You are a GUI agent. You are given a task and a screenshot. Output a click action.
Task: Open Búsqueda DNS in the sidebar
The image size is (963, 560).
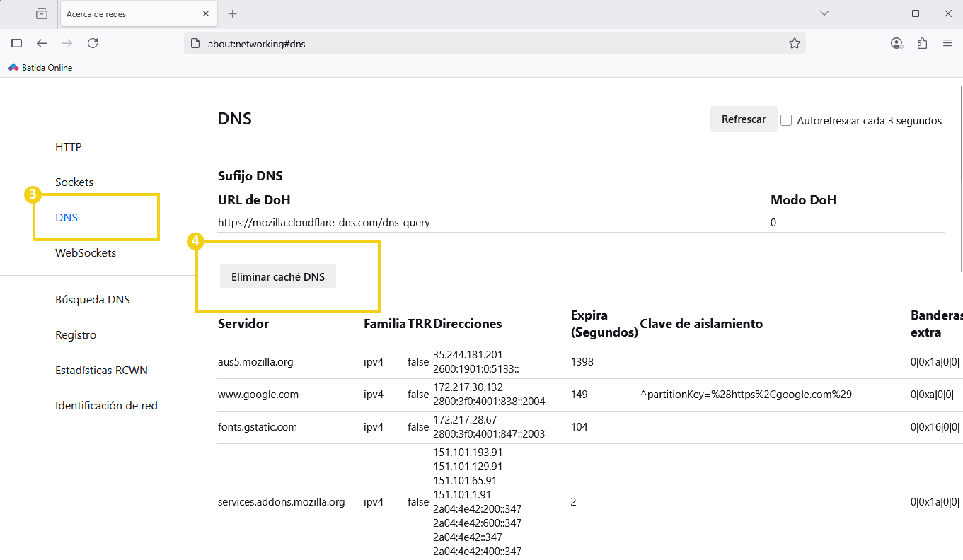(x=93, y=299)
